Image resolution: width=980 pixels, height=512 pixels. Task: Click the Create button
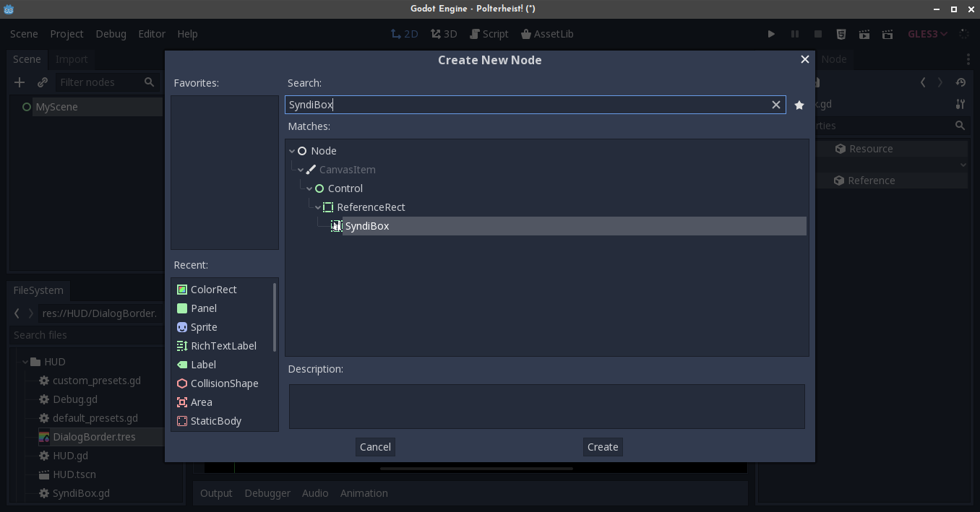point(603,447)
